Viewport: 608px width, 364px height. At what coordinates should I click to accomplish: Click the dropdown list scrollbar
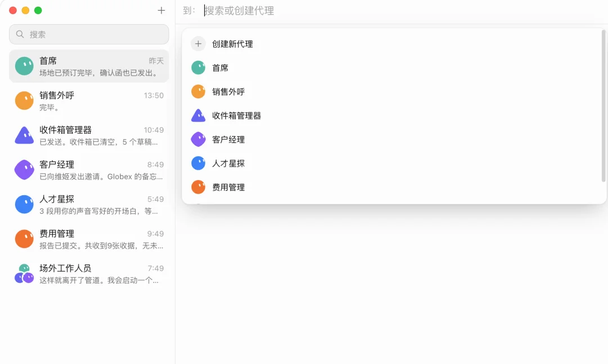(x=603, y=106)
